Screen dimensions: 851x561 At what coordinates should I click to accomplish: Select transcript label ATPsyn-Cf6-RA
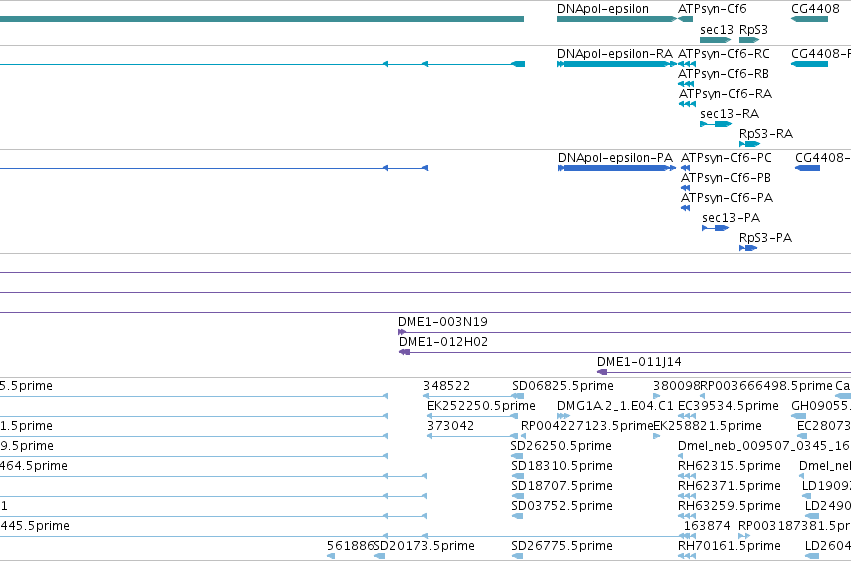tap(725, 94)
